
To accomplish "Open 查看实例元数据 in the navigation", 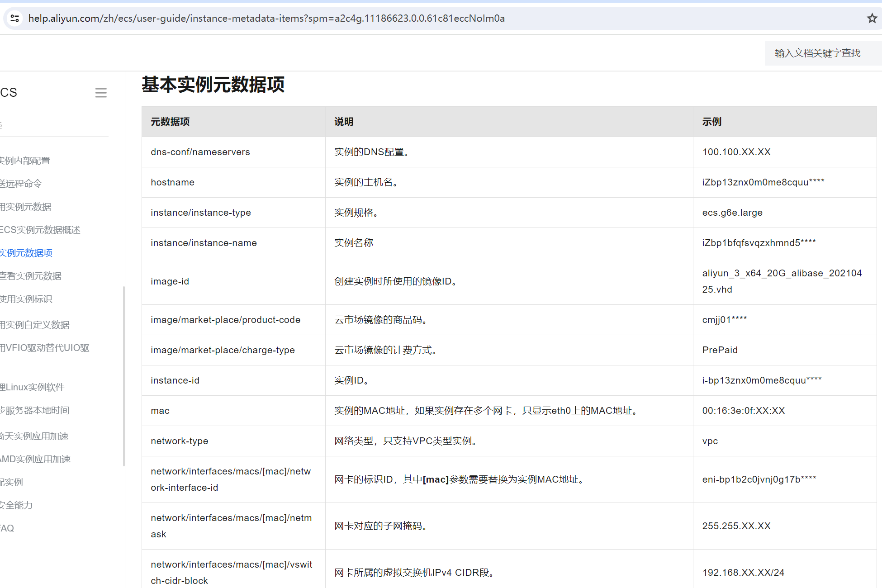I will pos(31,276).
